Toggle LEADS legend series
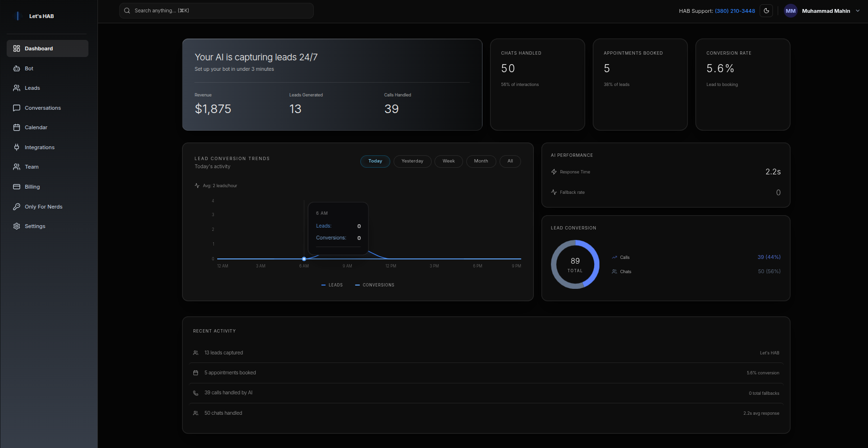 pos(332,285)
